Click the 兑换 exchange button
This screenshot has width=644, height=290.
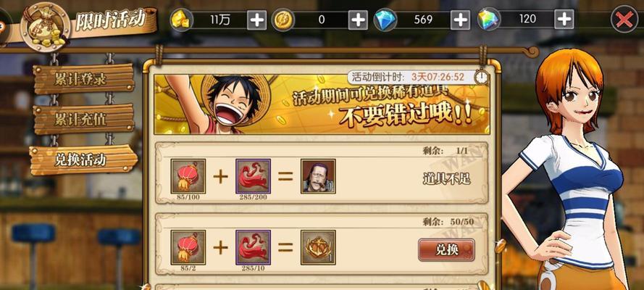pyautogui.click(x=446, y=249)
